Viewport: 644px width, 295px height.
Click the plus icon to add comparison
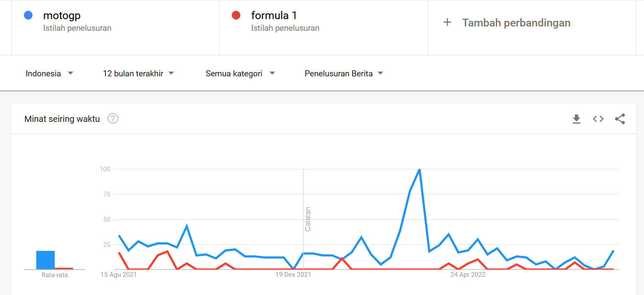pos(447,23)
